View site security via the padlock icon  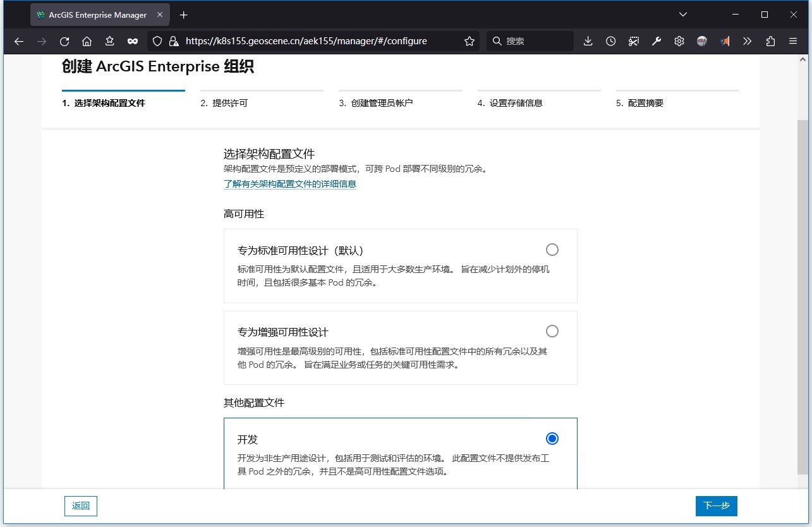point(174,41)
